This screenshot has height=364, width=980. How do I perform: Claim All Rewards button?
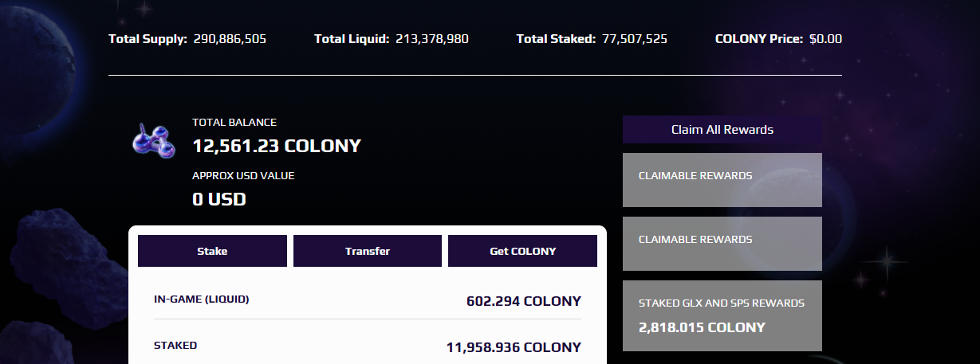(x=722, y=129)
